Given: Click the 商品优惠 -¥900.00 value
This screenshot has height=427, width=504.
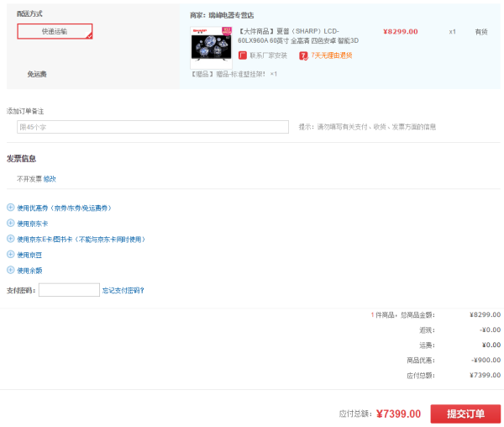Looking at the screenshot, I should pyautogui.click(x=486, y=360).
